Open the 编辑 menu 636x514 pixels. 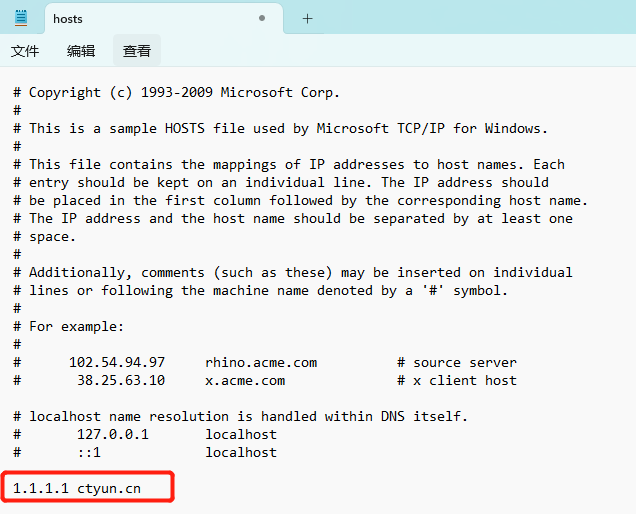(81, 51)
